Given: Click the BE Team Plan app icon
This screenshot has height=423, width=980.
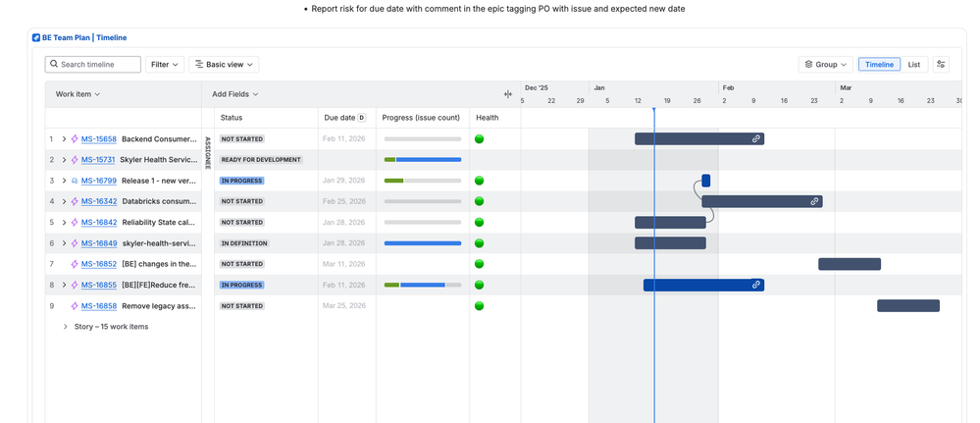Looking at the screenshot, I should [x=36, y=37].
